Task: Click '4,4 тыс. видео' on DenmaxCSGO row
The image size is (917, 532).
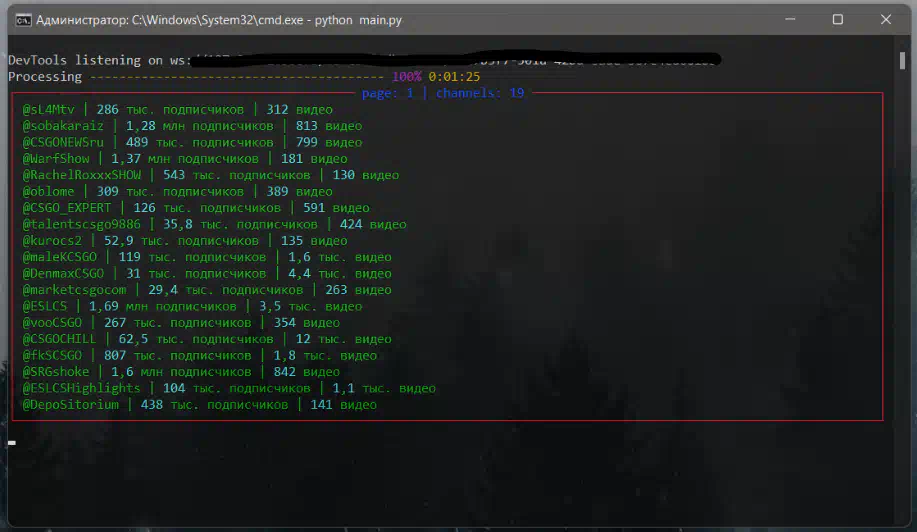Action: (340, 273)
